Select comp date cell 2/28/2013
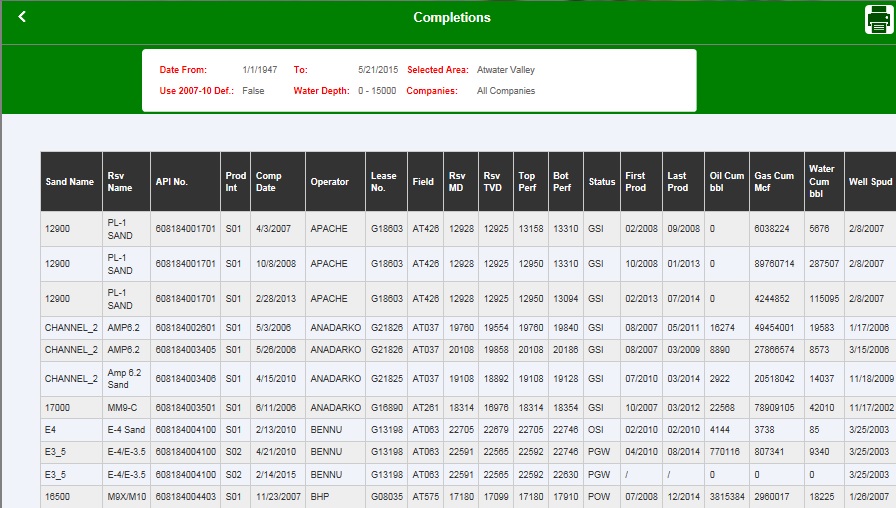The image size is (896, 508). 276,298
